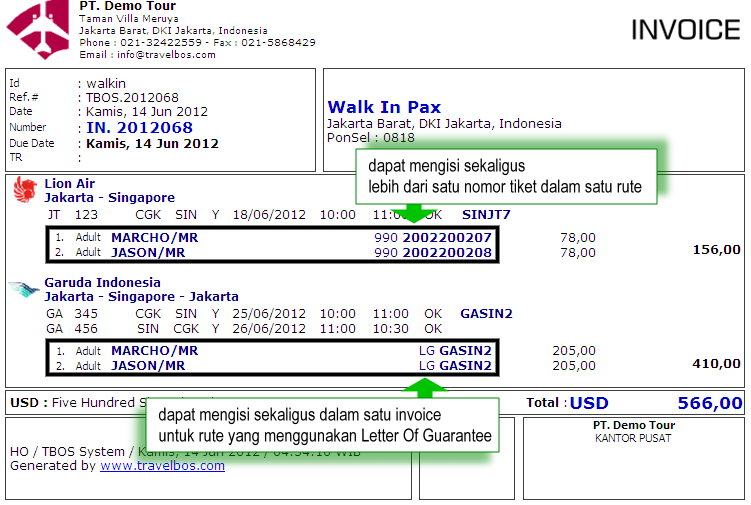Click MARCHO/MR in the Garuda passenger list
Image resolution: width=751 pixels, height=505 pixels.
pyautogui.click(x=155, y=351)
